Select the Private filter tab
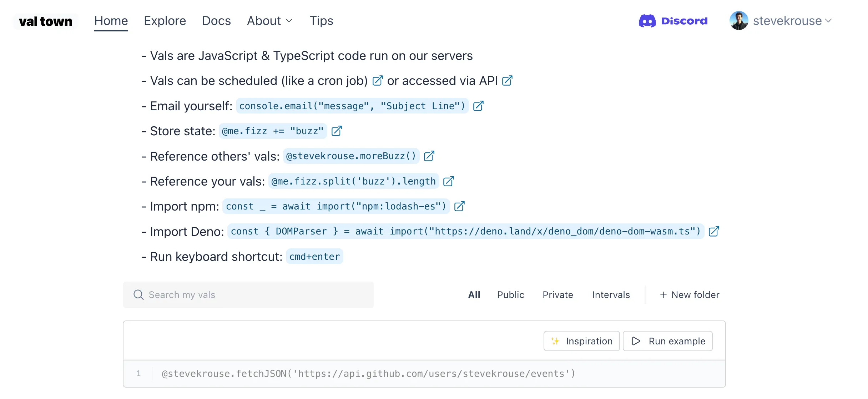 point(558,294)
